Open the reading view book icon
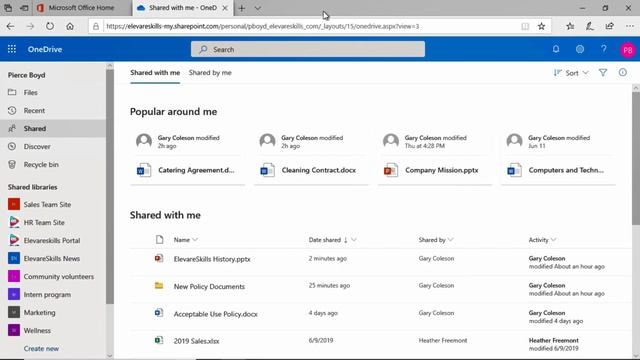 point(525,26)
